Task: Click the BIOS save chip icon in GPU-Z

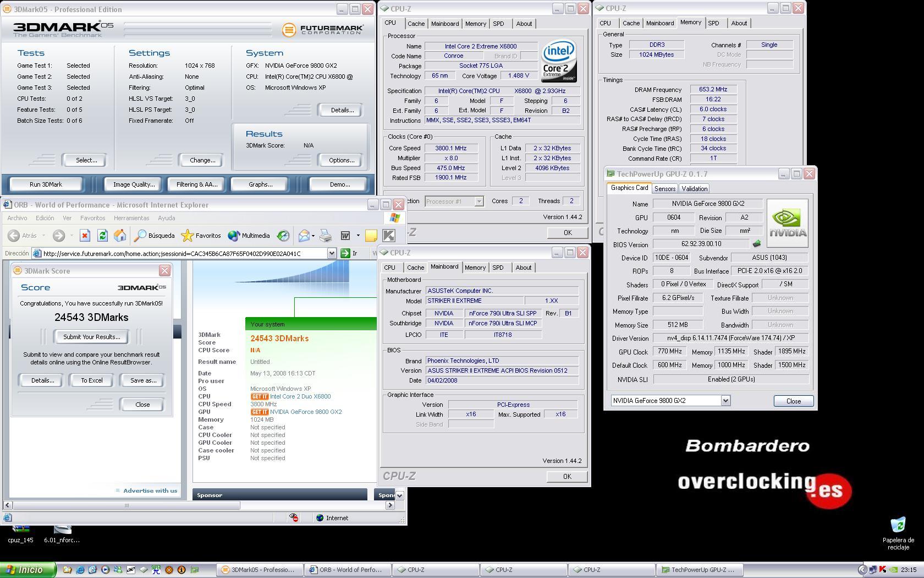Action: pyautogui.click(x=757, y=243)
